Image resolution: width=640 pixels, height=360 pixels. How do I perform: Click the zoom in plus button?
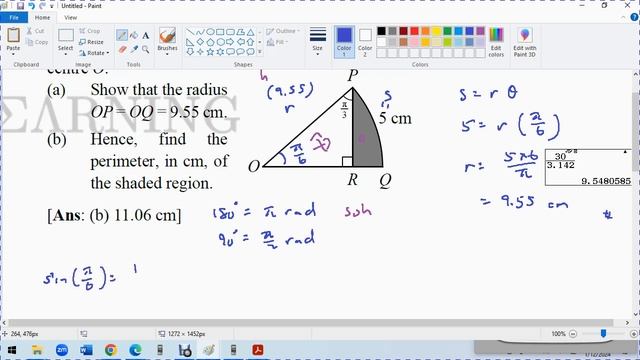tap(633, 333)
